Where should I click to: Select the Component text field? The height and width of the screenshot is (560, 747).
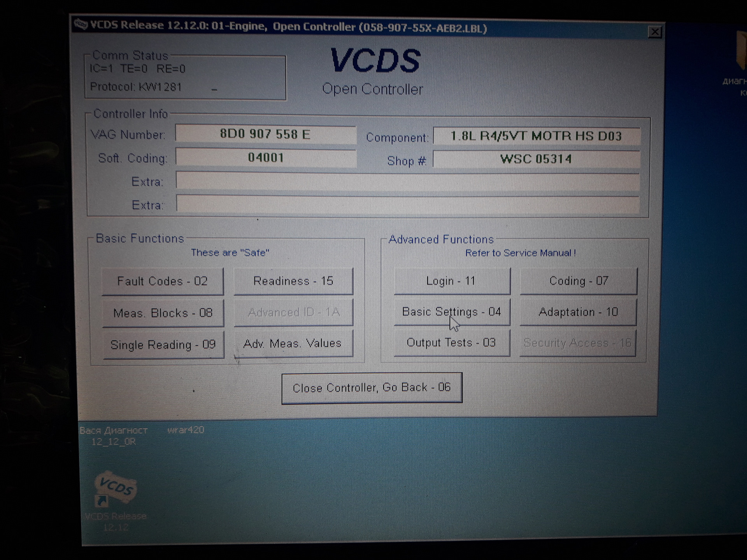tap(536, 136)
